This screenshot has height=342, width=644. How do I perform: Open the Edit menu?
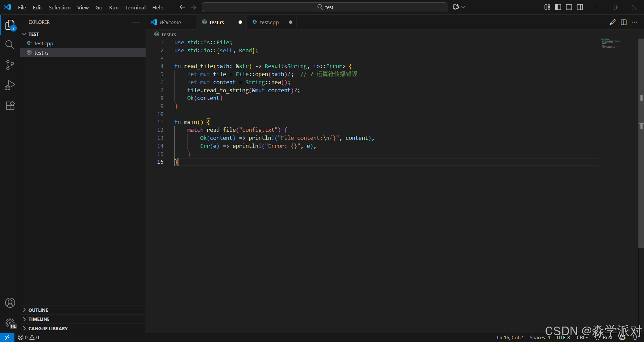37,7
